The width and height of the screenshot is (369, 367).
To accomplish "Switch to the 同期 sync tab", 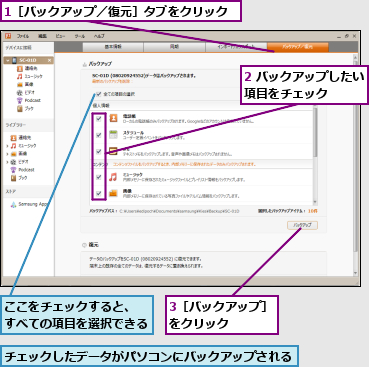I will 174,47.
